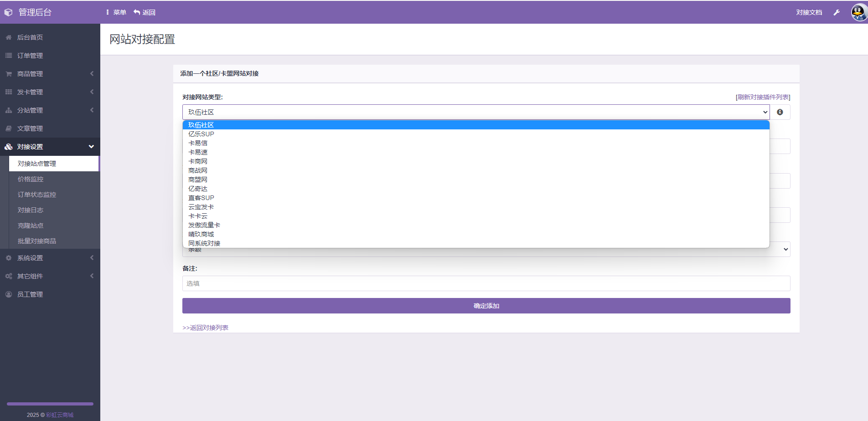Open the penguin avatar user menu
This screenshot has width=868, height=421.
coord(858,12)
